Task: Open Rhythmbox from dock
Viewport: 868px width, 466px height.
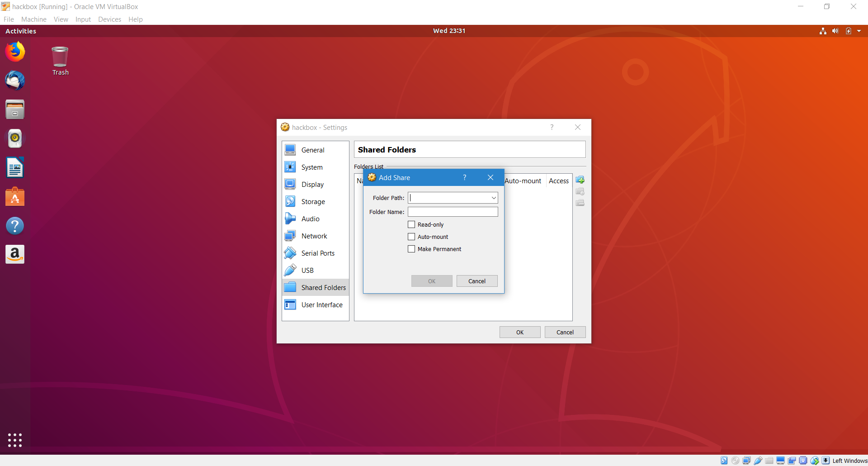Action: click(x=15, y=138)
